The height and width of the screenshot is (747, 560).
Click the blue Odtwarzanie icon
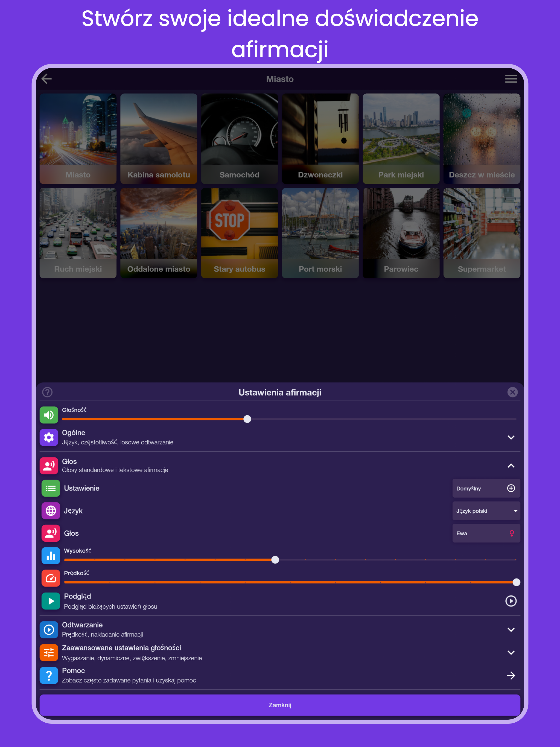[49, 630]
